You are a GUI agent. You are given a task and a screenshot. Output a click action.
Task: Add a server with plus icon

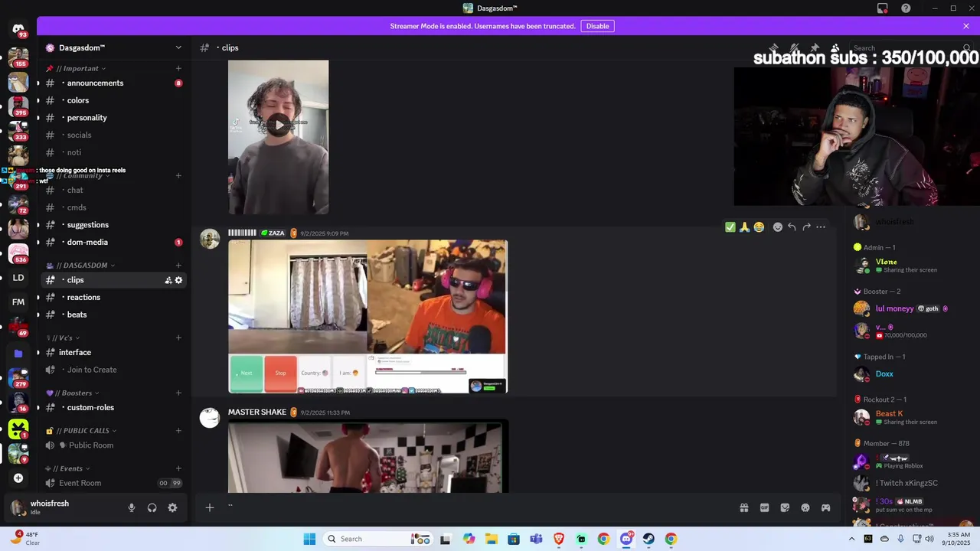(18, 478)
